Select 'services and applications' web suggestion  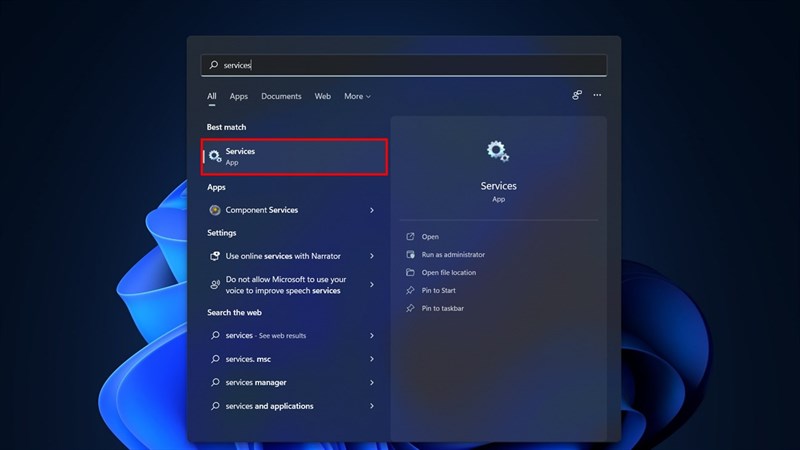click(292, 406)
